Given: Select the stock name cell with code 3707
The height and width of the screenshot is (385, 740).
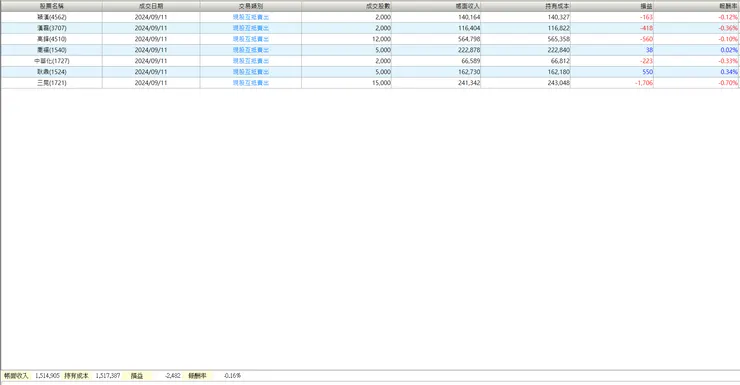Looking at the screenshot, I should 51,28.
